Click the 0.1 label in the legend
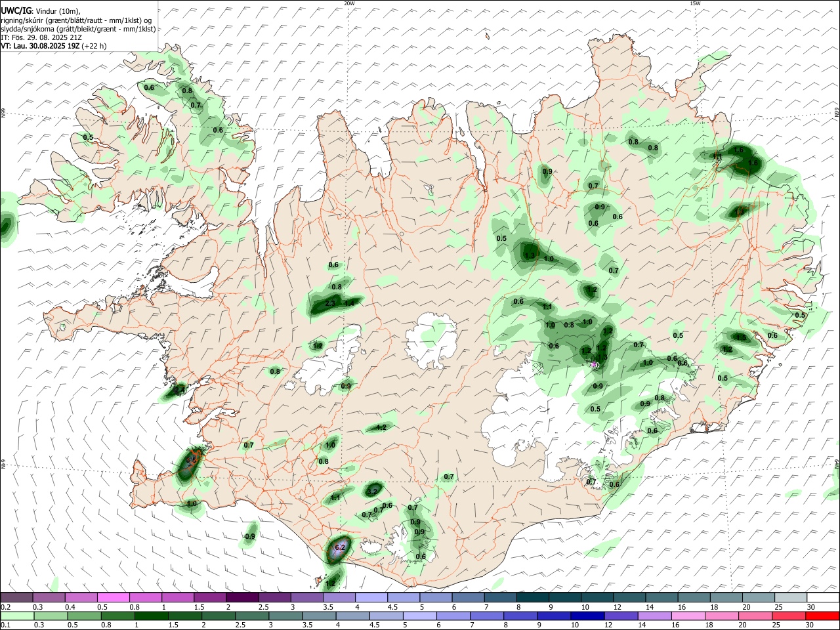The height and width of the screenshot is (630, 840). point(5,625)
